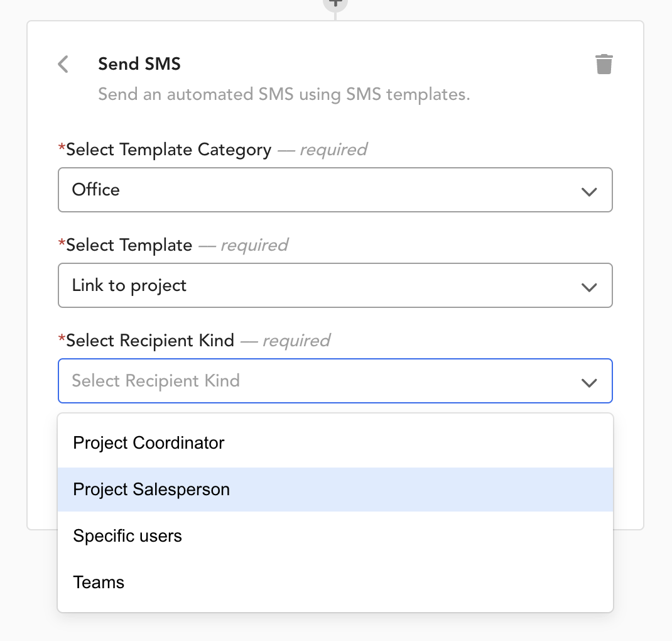
Task: Expand the Office category dropdown arrow
Action: pyautogui.click(x=589, y=192)
